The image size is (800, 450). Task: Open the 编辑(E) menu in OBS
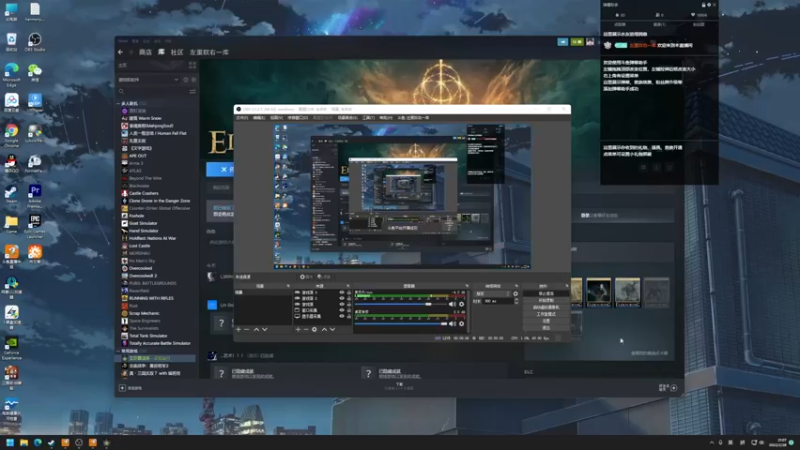259,118
